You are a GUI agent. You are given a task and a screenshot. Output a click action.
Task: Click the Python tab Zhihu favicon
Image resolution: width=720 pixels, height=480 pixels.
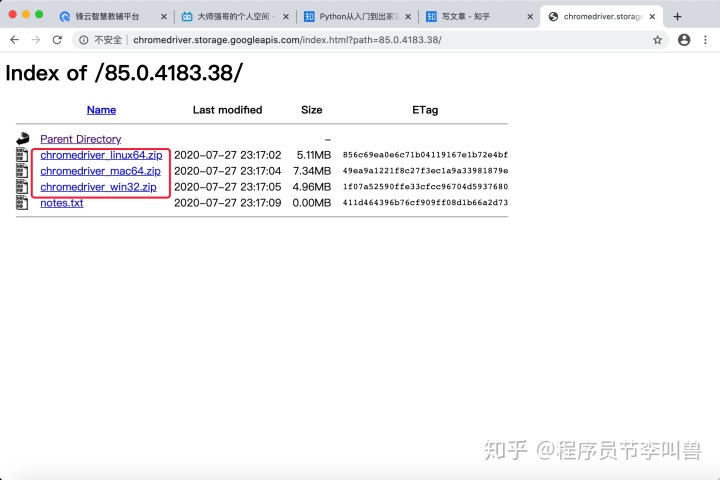click(x=309, y=17)
